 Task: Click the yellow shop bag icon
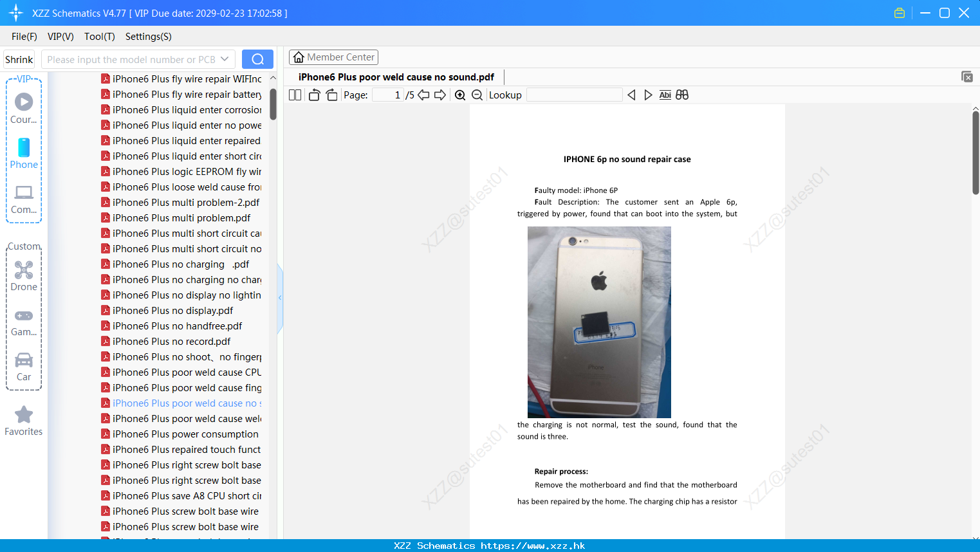coord(900,13)
